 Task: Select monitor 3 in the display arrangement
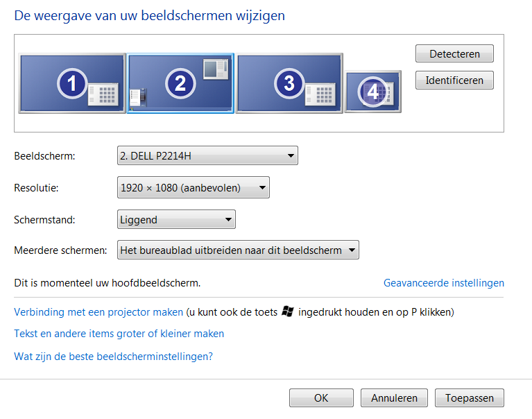pyautogui.click(x=289, y=83)
